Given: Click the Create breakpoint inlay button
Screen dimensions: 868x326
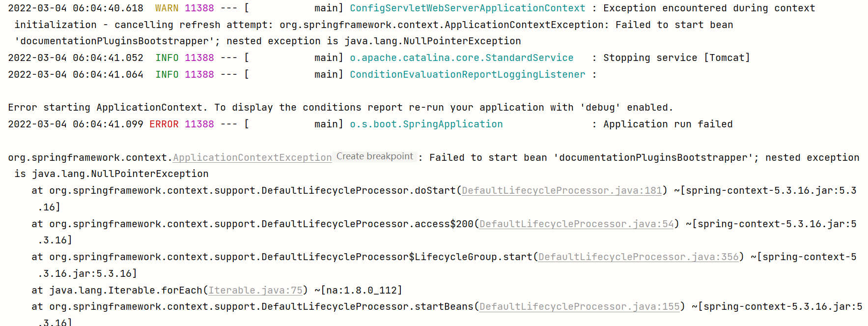Looking at the screenshot, I should coord(374,156).
